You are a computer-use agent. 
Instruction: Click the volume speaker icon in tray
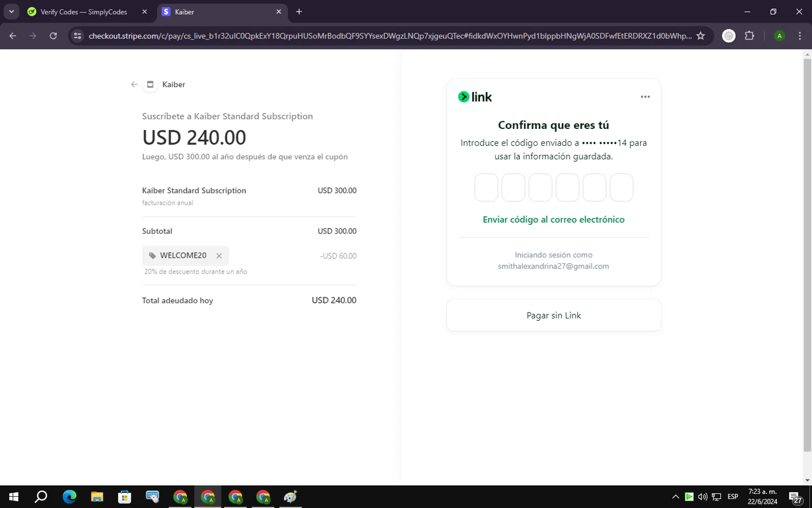point(703,497)
